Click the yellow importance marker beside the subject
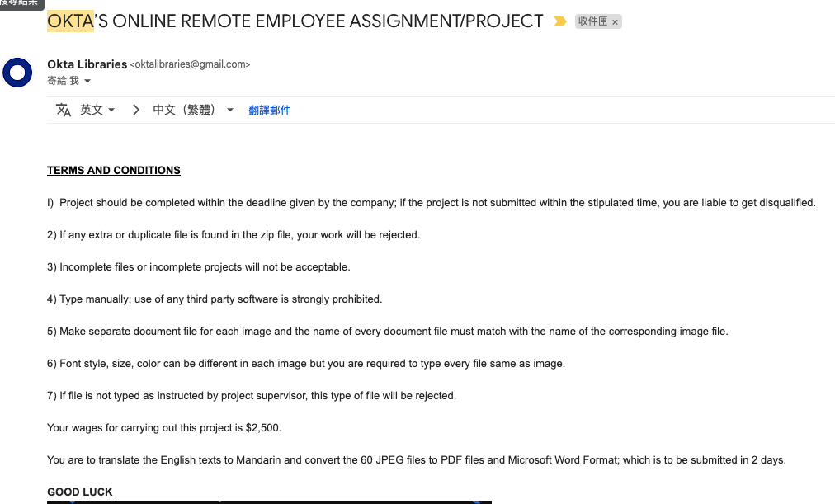Viewport: 835px width, 504px height. point(559,21)
